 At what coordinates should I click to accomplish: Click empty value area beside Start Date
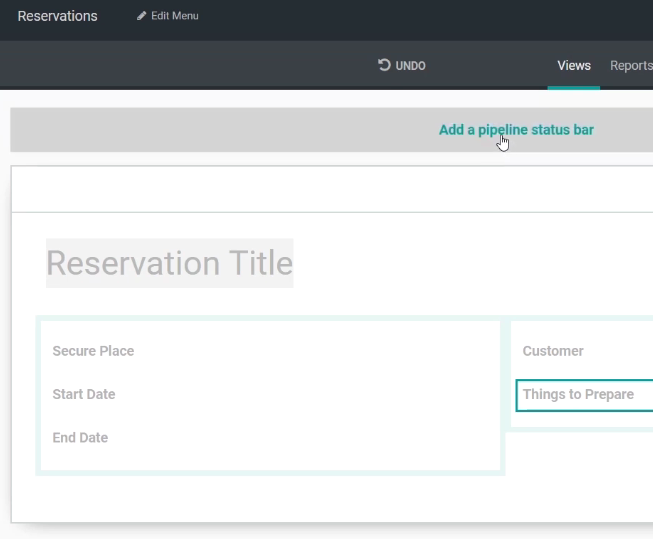pyautogui.click(x=308, y=394)
